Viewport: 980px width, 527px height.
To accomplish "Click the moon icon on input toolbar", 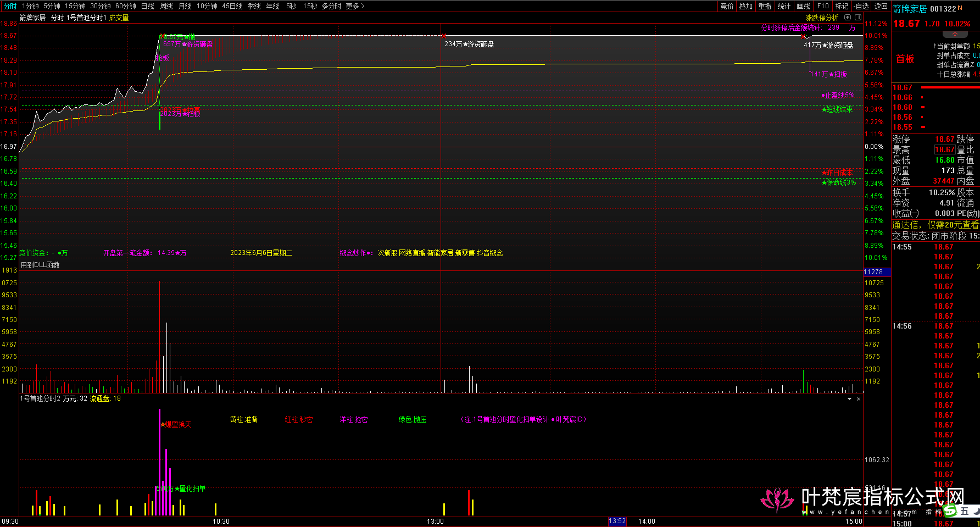I will [976, 511].
